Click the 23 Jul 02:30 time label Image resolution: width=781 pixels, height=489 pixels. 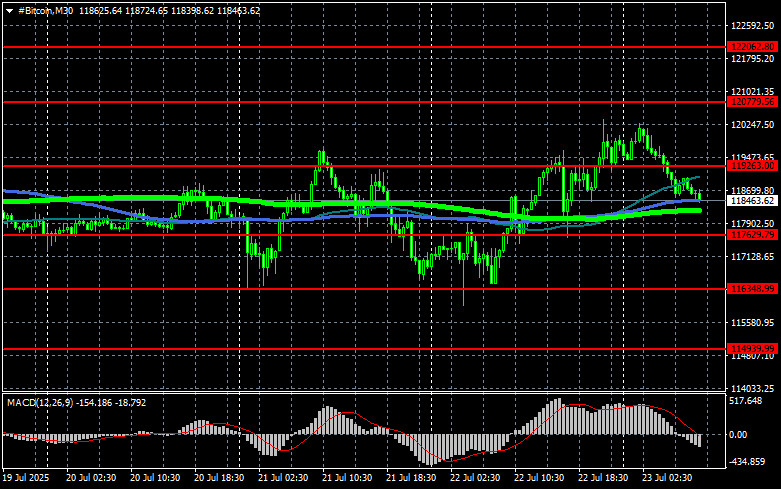667,478
